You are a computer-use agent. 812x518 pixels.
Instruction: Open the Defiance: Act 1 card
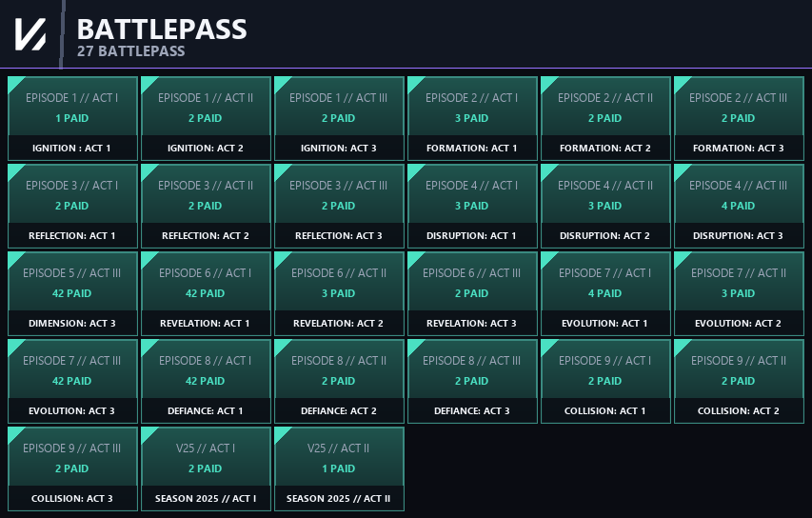click(x=206, y=381)
